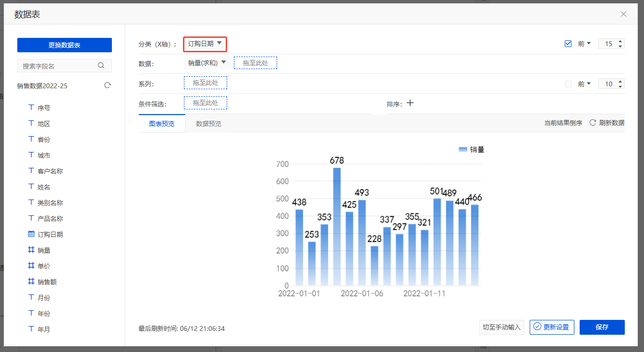Focus the 搜索字段名 search field
Image resolution: width=644 pixels, height=352 pixels.
pyautogui.click(x=64, y=66)
